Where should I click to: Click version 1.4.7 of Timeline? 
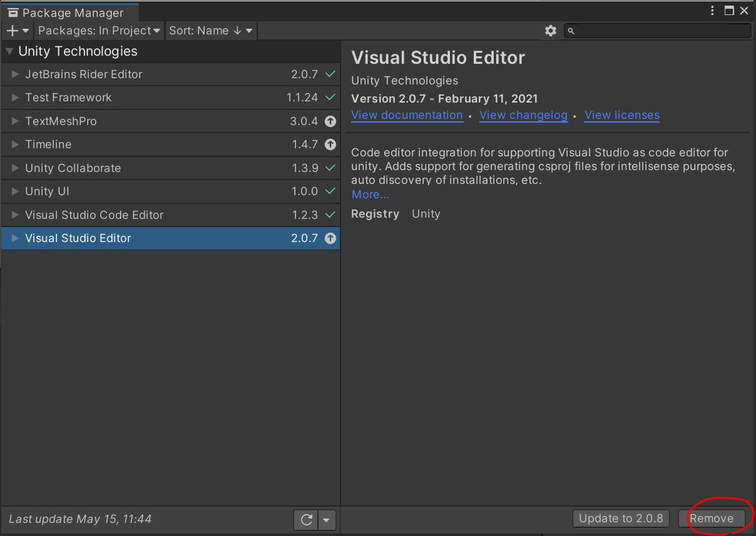[305, 144]
